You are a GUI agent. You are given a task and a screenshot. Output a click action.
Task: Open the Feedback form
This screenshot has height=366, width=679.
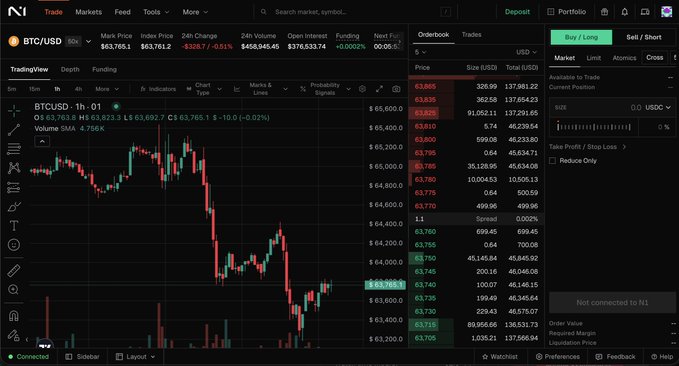pos(615,356)
